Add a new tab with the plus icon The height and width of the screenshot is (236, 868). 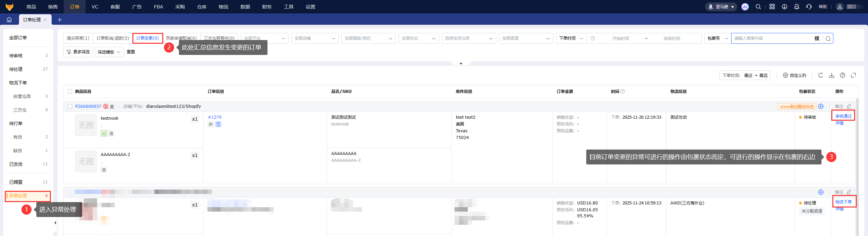pyautogui.click(x=60, y=20)
